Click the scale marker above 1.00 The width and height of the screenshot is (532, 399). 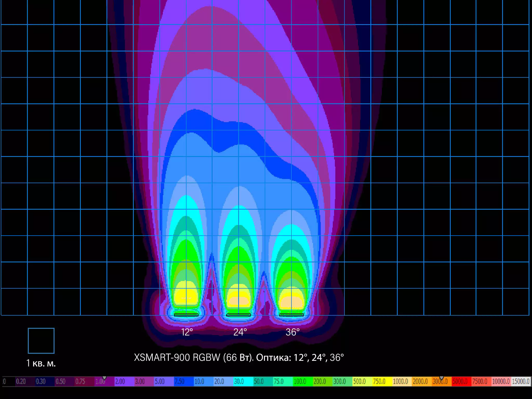tap(104, 378)
